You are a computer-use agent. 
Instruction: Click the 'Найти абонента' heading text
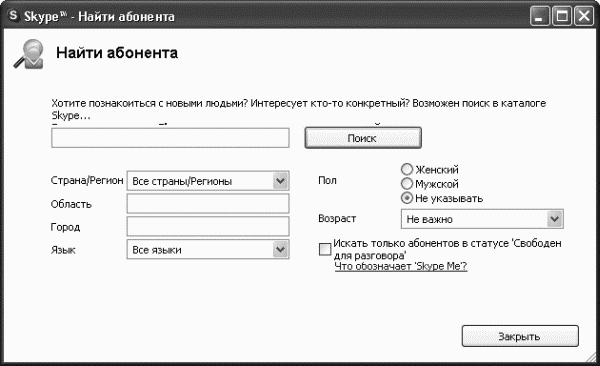(x=117, y=53)
